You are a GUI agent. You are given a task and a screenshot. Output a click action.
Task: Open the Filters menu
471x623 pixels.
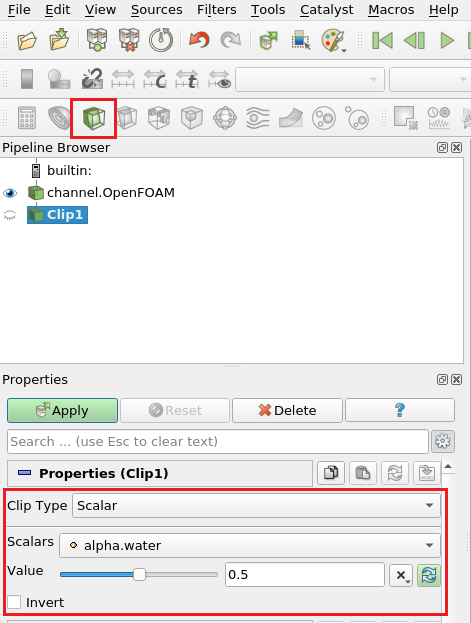(x=217, y=10)
